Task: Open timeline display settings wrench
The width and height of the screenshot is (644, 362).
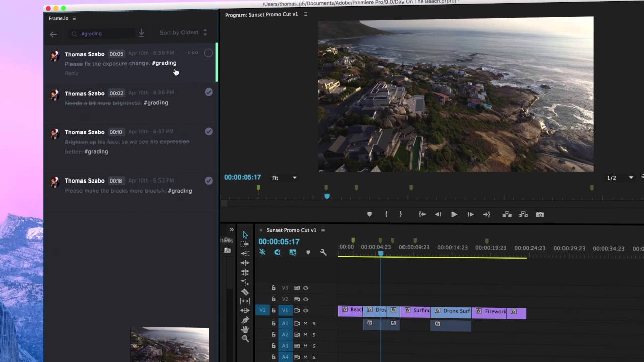Action: [x=323, y=252]
